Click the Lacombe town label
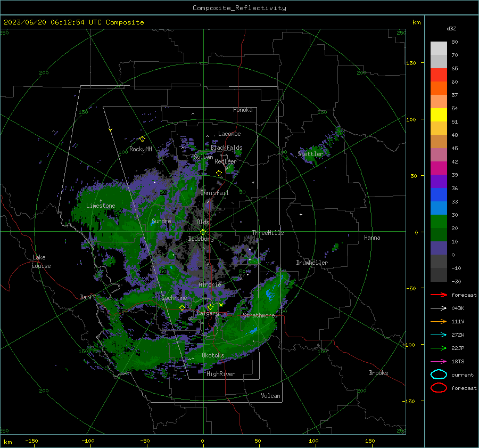Viewport: 479px width, 448px height. [229, 134]
